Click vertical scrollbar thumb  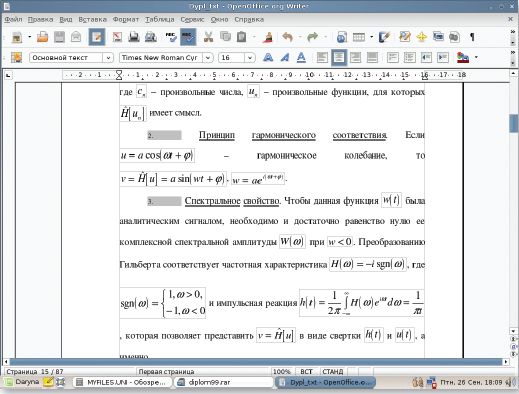(x=513, y=123)
